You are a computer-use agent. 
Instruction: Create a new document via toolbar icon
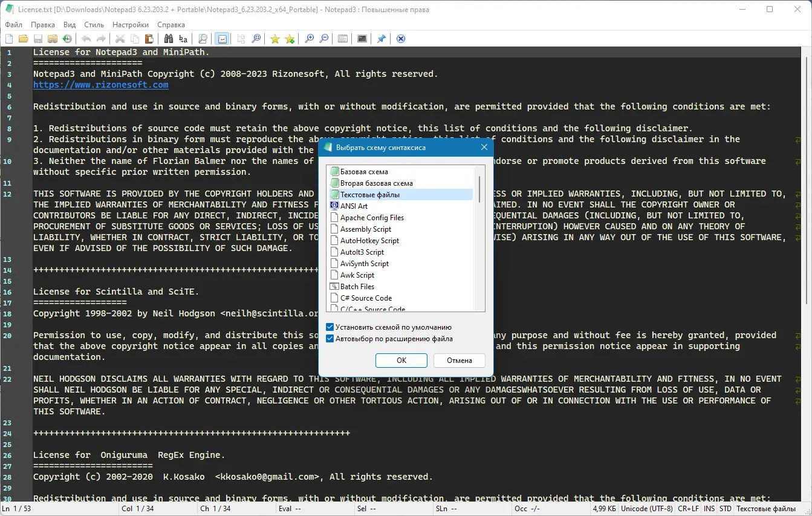[x=9, y=39]
